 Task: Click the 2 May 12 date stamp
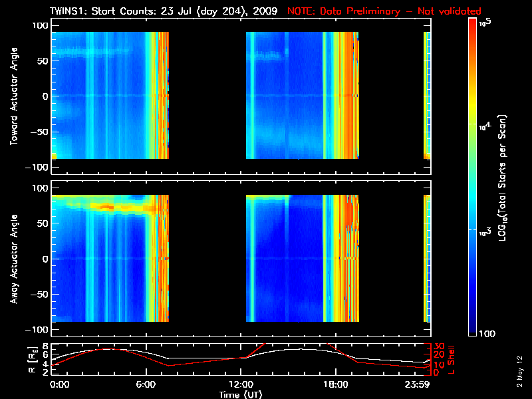point(519,372)
